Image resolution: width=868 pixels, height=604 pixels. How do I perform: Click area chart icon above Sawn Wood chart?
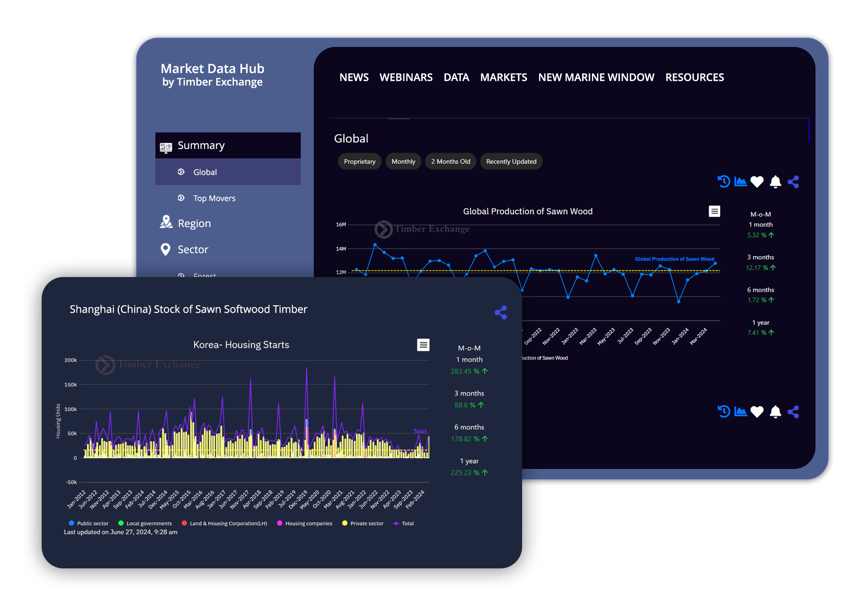tap(740, 182)
